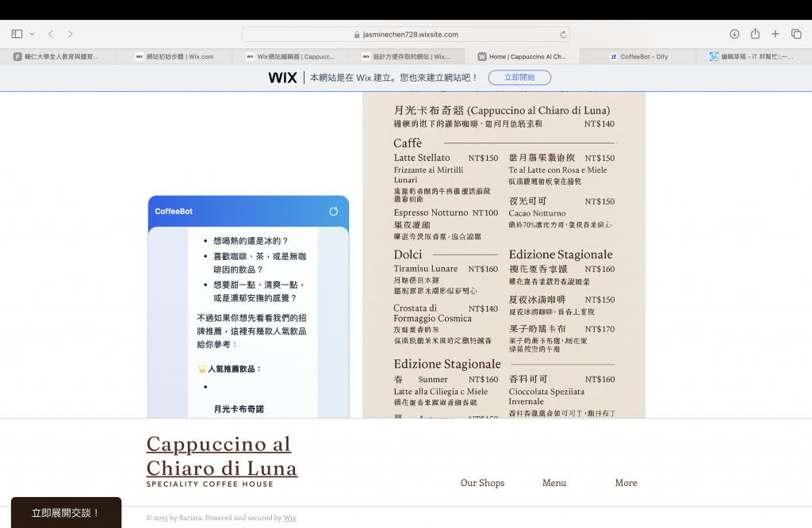The image size is (812, 528).
Task: Switch to the 網站初始步驟 | Wix.com tab
Action: 174,56
